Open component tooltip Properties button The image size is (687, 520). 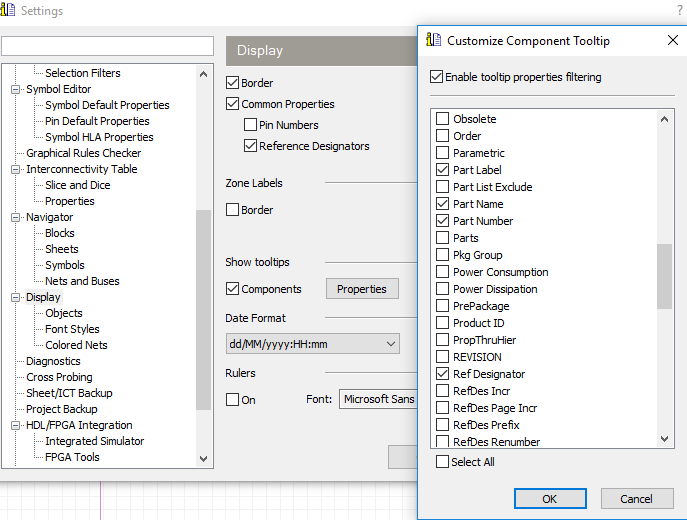point(362,289)
